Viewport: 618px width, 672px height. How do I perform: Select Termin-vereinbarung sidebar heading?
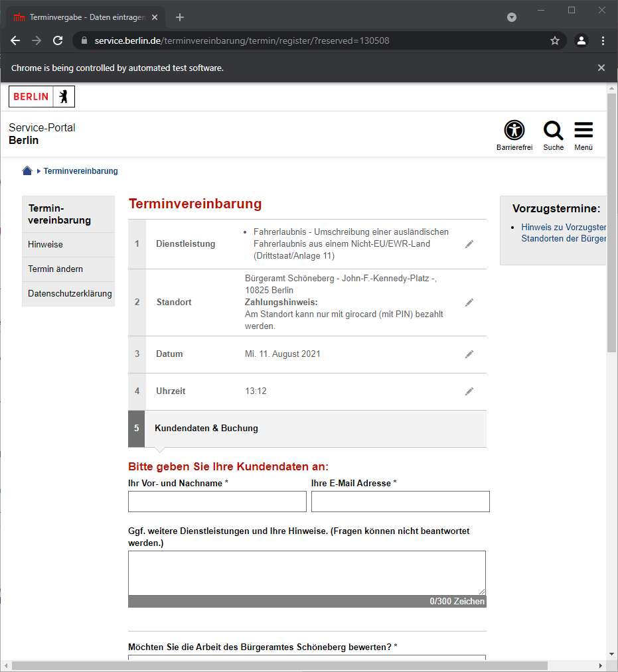tap(68, 214)
